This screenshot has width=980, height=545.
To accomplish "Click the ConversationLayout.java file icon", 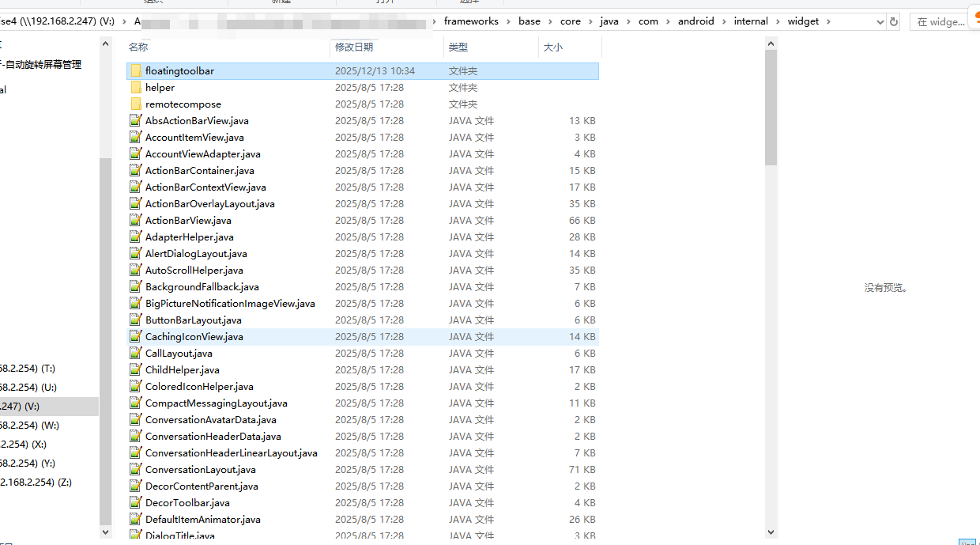I will [136, 470].
